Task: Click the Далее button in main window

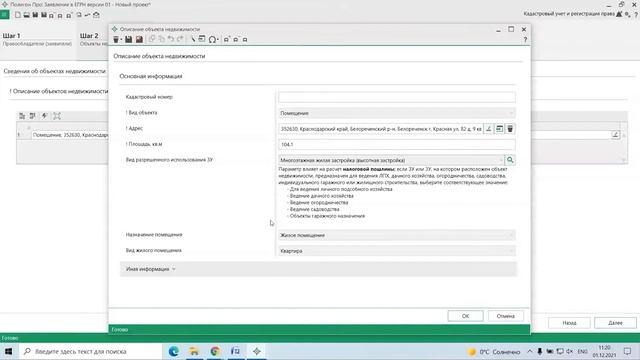Action: coord(615,322)
